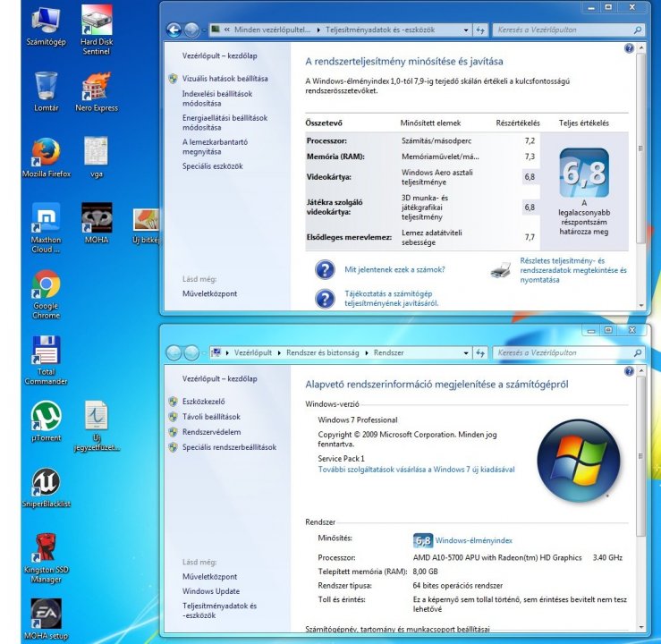The height and width of the screenshot is (644, 661).
Task: Open address history dropdown in performance window
Action: (466, 30)
